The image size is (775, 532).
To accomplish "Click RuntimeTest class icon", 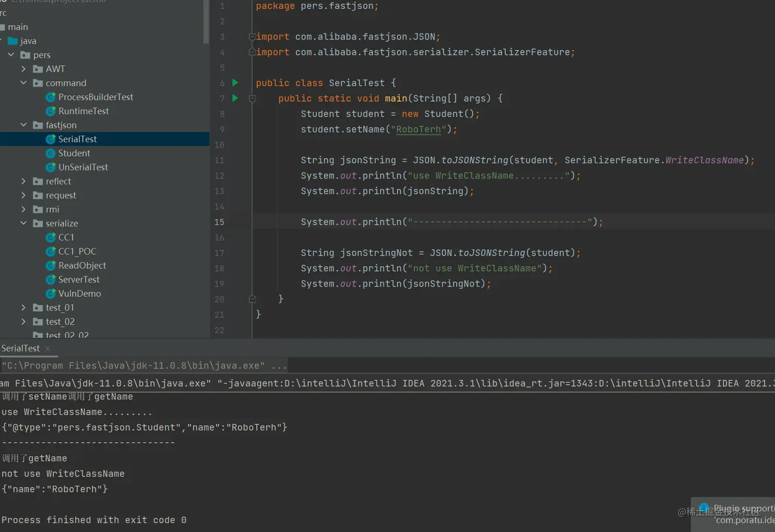I will pos(51,111).
